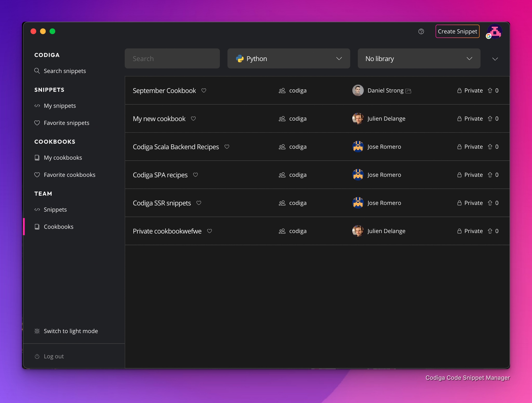Viewport: 532px width, 403px height.
Task: Open the No library dropdown
Action: point(419,59)
